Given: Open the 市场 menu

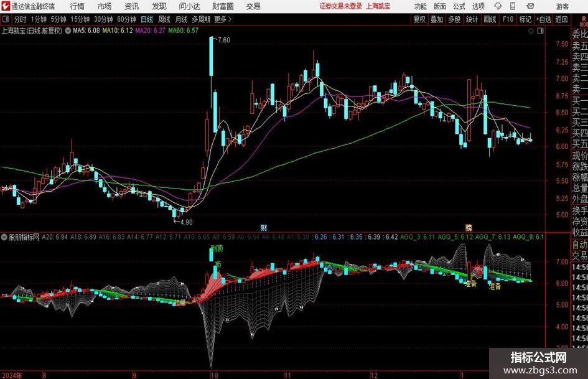Looking at the screenshot, I should (x=105, y=6).
